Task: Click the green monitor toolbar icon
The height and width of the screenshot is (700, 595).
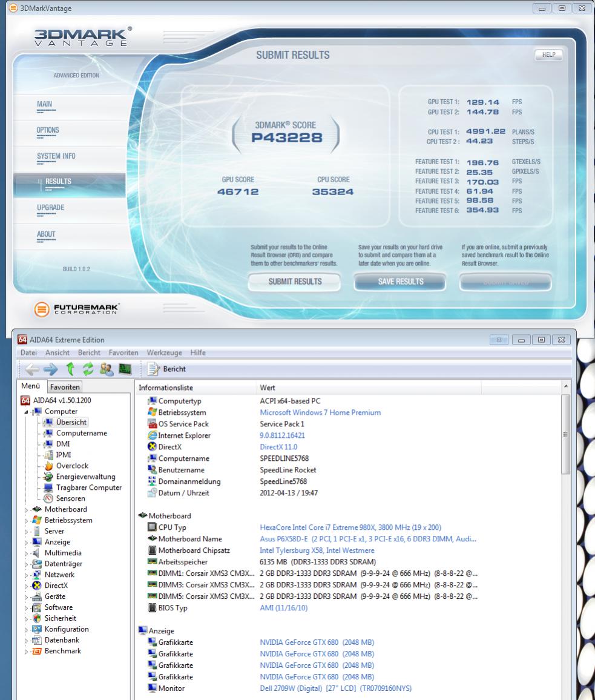Action: point(125,369)
